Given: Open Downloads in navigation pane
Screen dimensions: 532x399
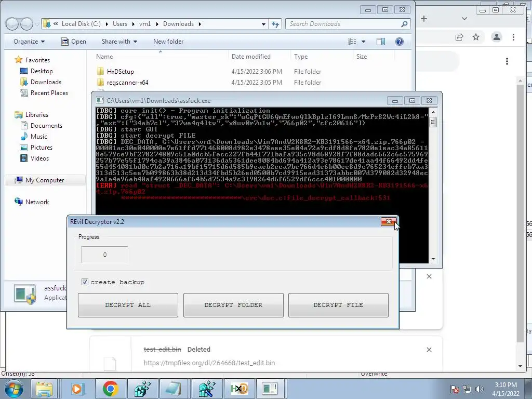Looking at the screenshot, I should 46,82.
